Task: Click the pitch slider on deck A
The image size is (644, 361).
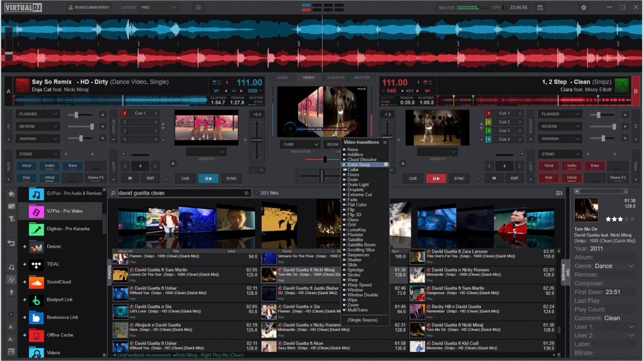Action: (x=256, y=140)
